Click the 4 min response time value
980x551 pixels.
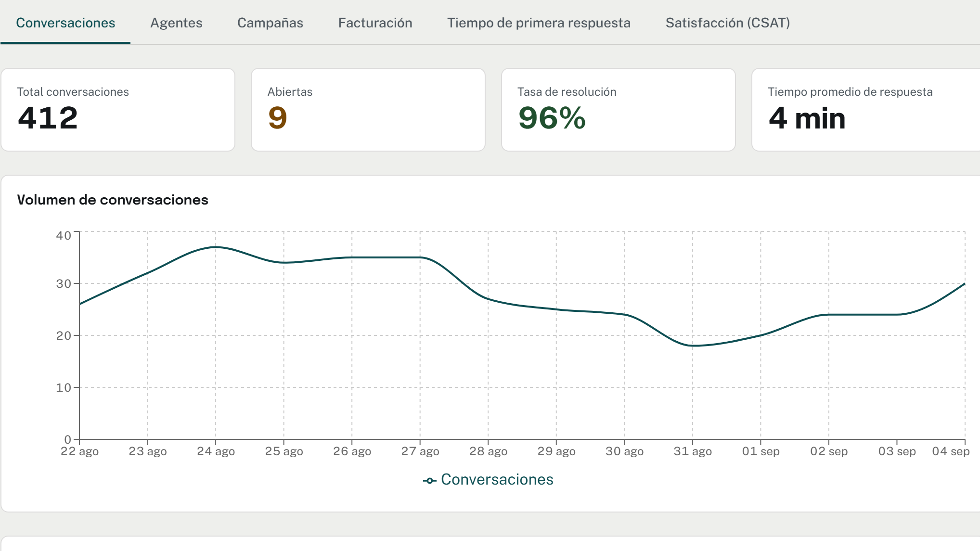(x=807, y=118)
